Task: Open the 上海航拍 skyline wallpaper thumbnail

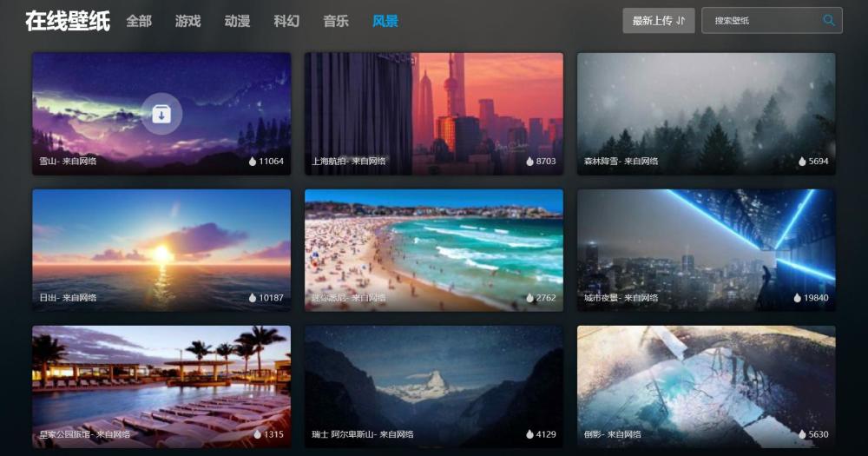Action: tap(434, 114)
